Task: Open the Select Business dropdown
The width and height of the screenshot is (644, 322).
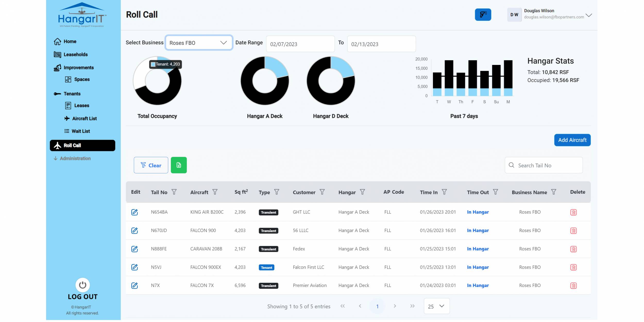Action: coord(199,43)
